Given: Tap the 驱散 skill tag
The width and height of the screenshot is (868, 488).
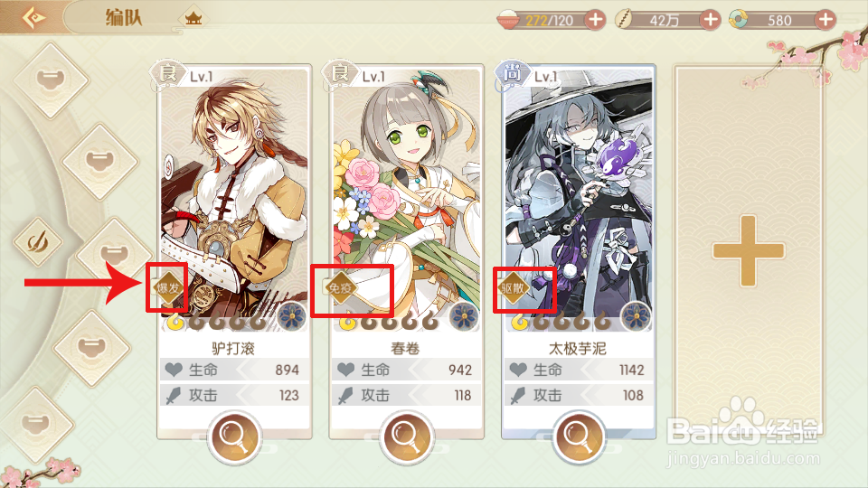Looking at the screenshot, I should (x=513, y=287).
